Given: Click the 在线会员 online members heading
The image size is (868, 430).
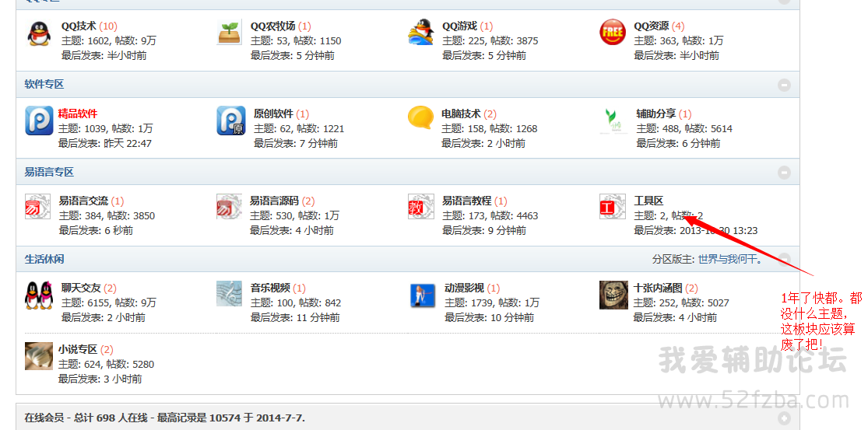Looking at the screenshot, I should [164, 418].
